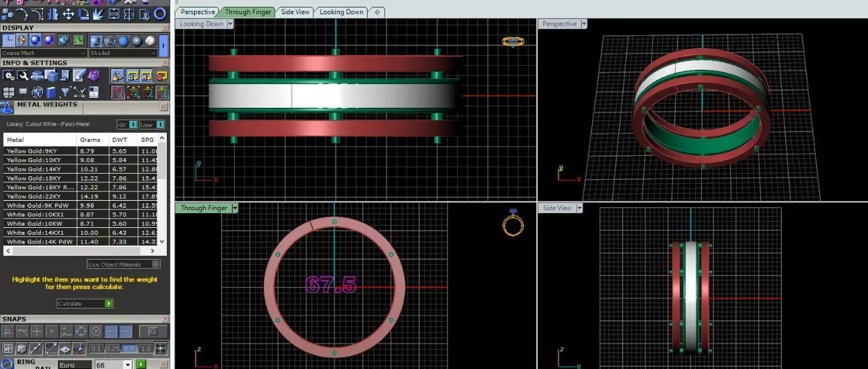Open the ring size 68 dropdown
The width and height of the screenshot is (868, 369).
coord(127,365)
